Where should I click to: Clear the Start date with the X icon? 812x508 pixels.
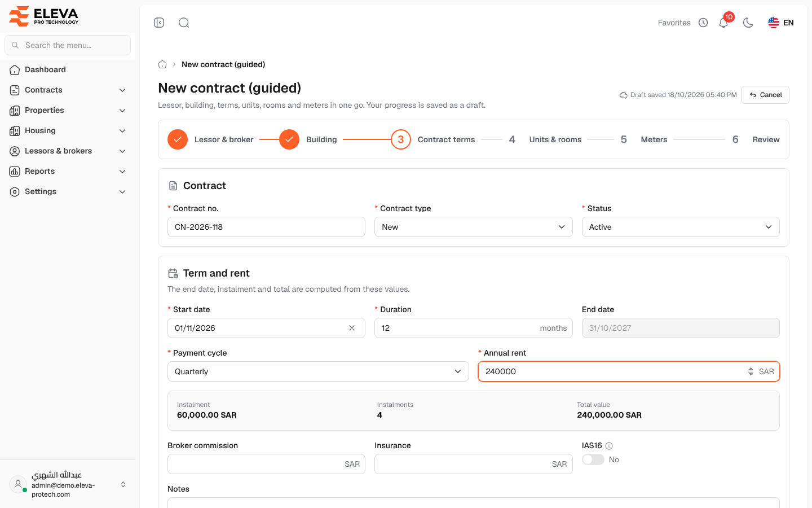(352, 328)
